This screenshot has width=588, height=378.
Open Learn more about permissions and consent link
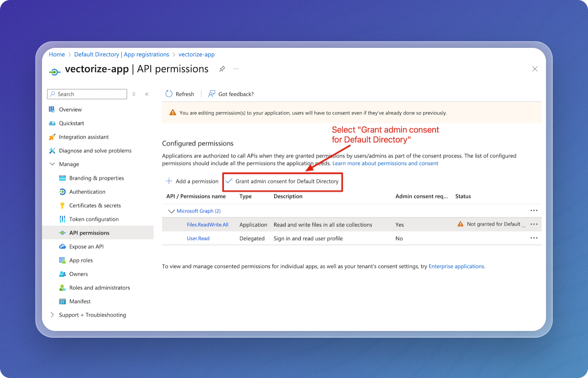click(385, 163)
